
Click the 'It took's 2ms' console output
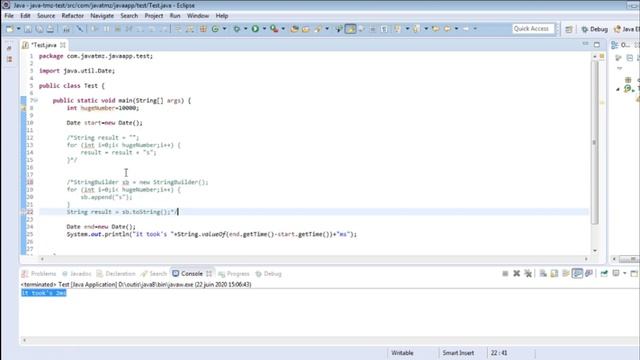[44, 293]
